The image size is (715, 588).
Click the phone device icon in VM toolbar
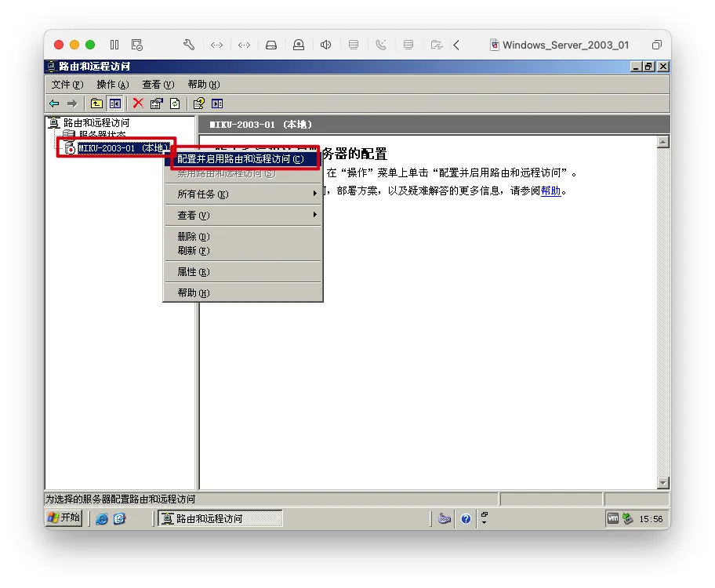(381, 45)
